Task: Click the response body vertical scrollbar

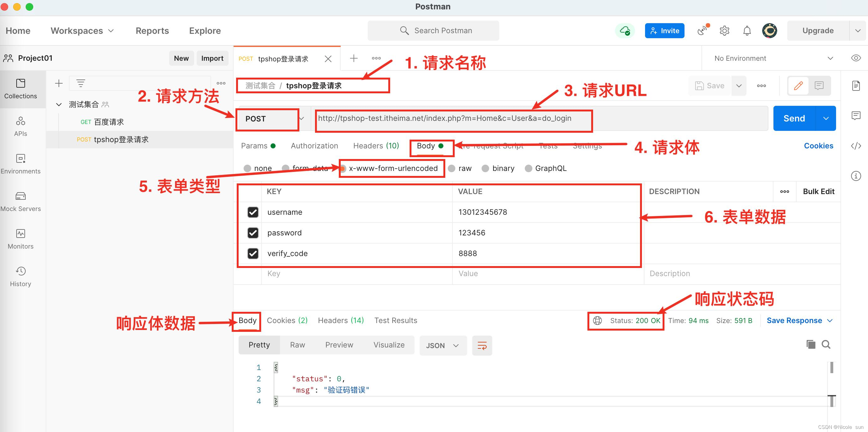Action: tap(832, 367)
